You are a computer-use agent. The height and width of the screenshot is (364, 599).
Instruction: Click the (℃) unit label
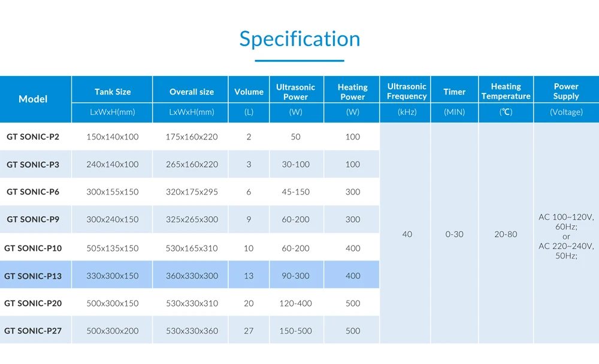click(506, 112)
